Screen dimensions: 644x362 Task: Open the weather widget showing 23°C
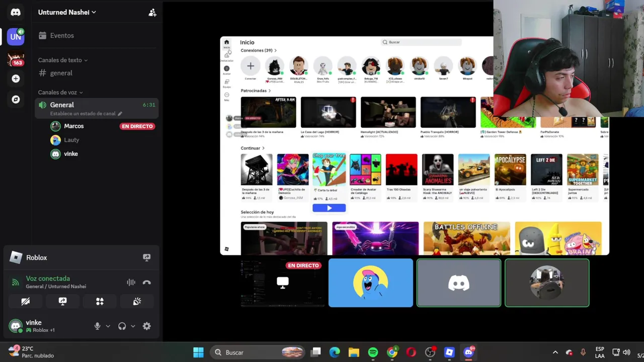[x=31, y=352]
